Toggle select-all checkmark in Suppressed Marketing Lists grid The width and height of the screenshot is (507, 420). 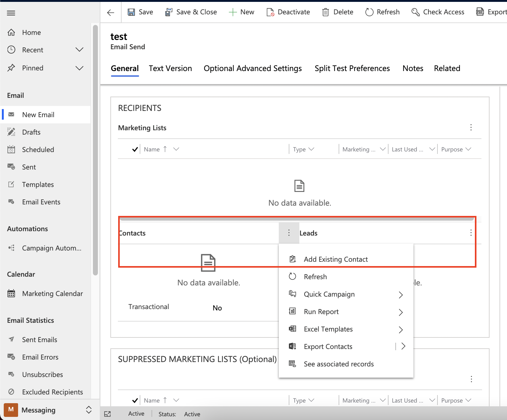(x=135, y=401)
